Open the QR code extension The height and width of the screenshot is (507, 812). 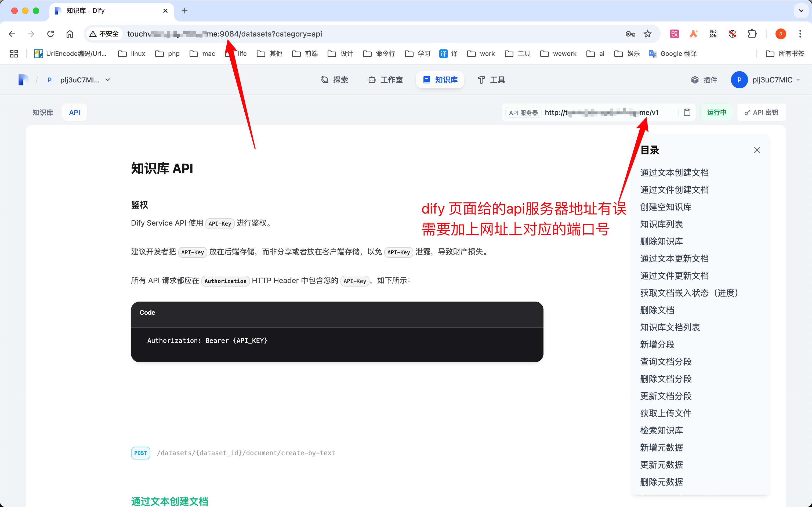coord(713,34)
